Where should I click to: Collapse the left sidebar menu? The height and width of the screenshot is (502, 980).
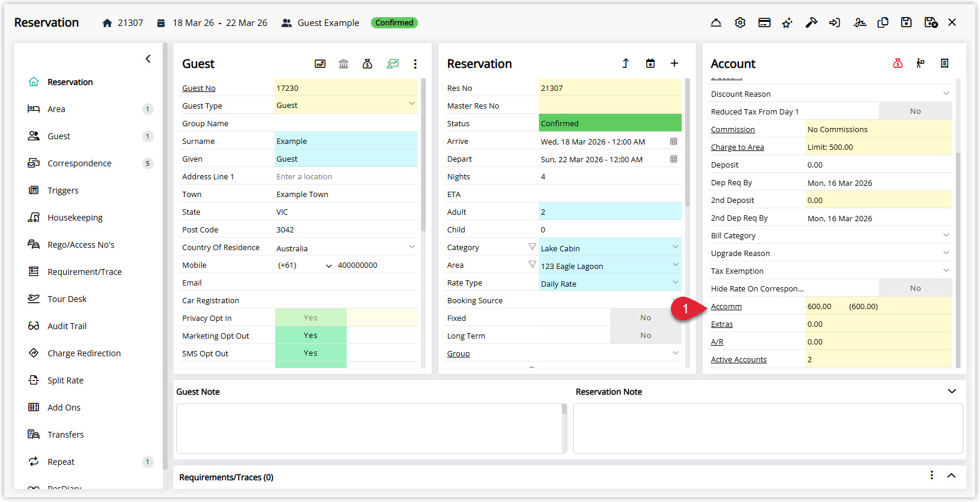click(x=148, y=58)
